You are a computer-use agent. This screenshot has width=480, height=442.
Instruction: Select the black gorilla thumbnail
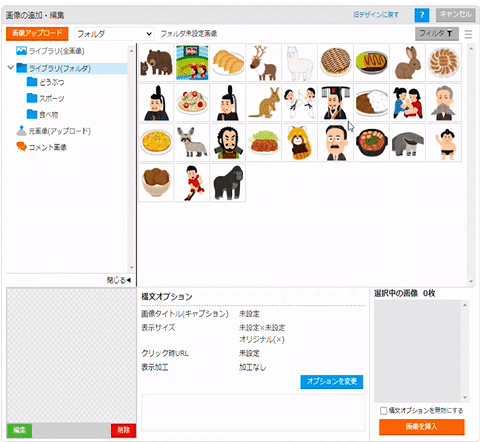(x=228, y=182)
